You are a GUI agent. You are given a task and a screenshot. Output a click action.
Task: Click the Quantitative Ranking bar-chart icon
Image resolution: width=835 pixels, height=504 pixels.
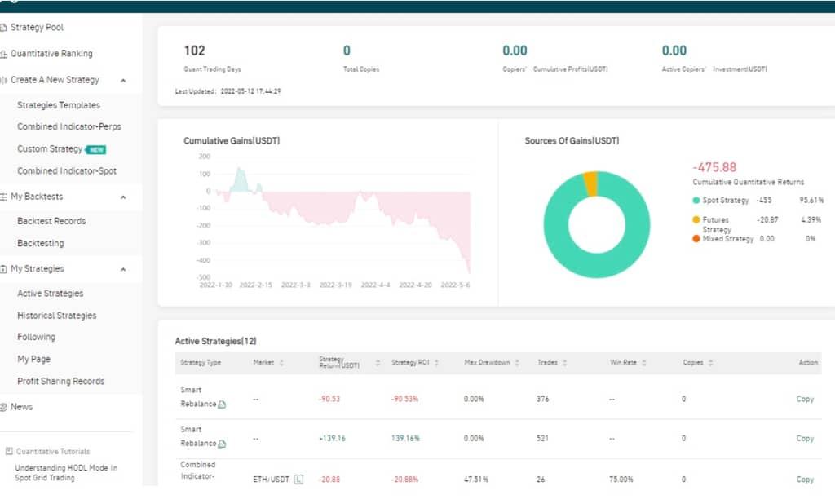click(x=4, y=54)
